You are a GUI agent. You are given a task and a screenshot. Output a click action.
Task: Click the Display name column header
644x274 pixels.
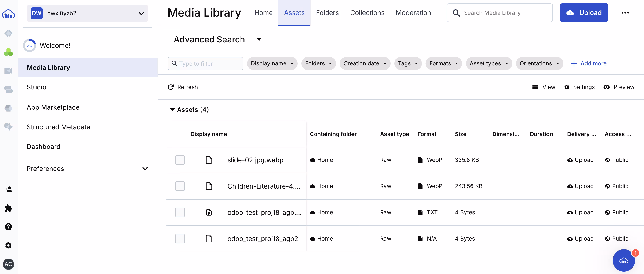(x=209, y=134)
